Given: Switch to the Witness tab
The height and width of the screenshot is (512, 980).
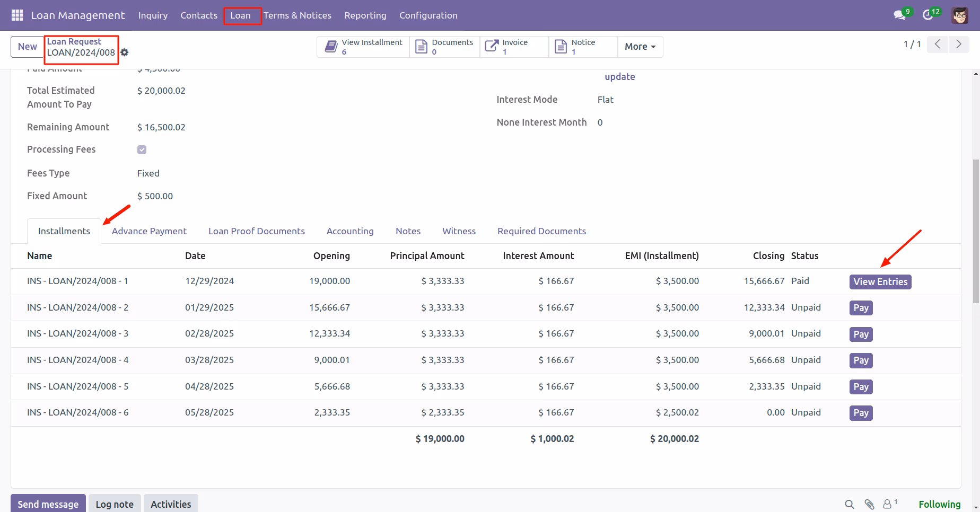Looking at the screenshot, I should [459, 231].
